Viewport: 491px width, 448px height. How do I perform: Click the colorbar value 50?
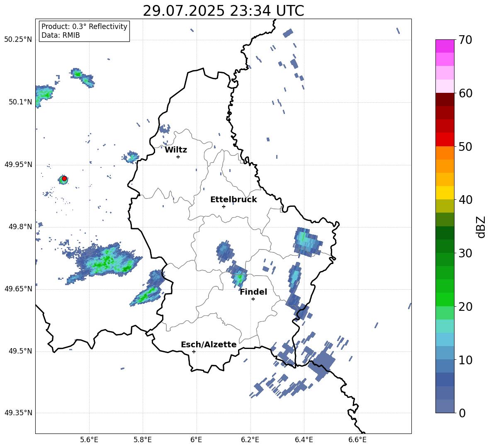point(465,147)
